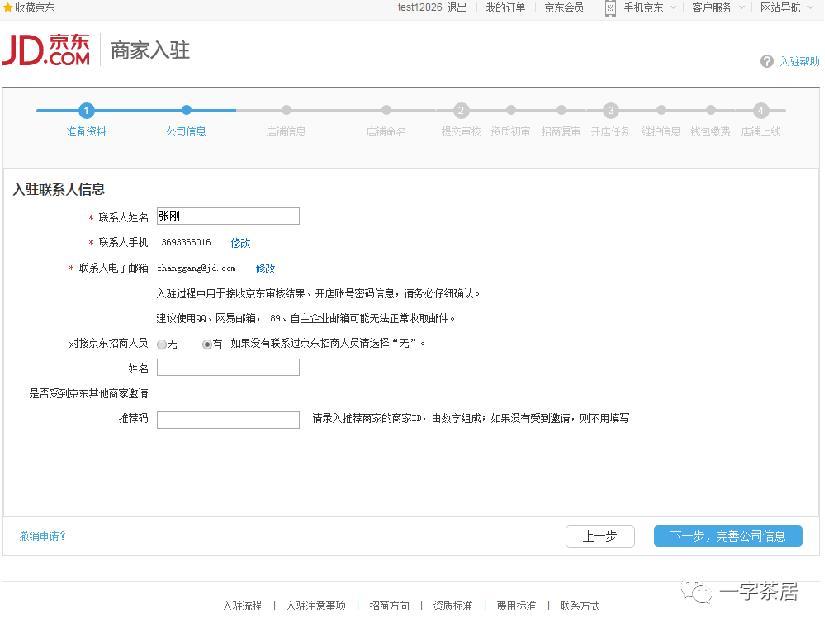The image size is (825, 627).
Task: Click the contact email address text
Action: point(196,268)
